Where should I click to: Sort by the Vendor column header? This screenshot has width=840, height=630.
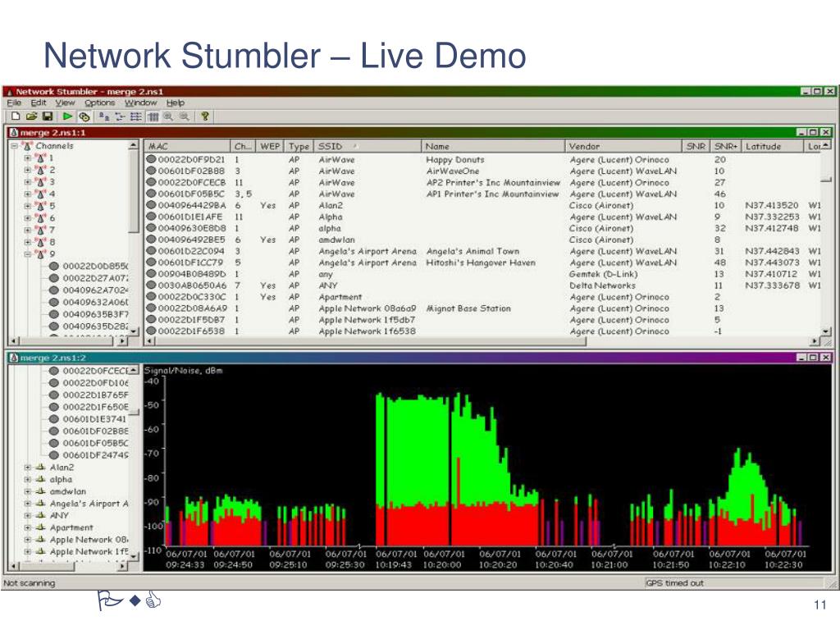coord(623,146)
